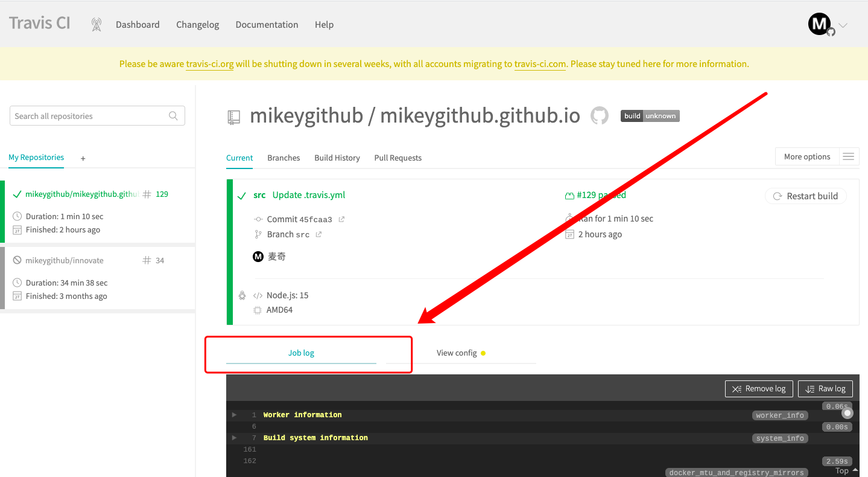Go to Documentation

267,25
